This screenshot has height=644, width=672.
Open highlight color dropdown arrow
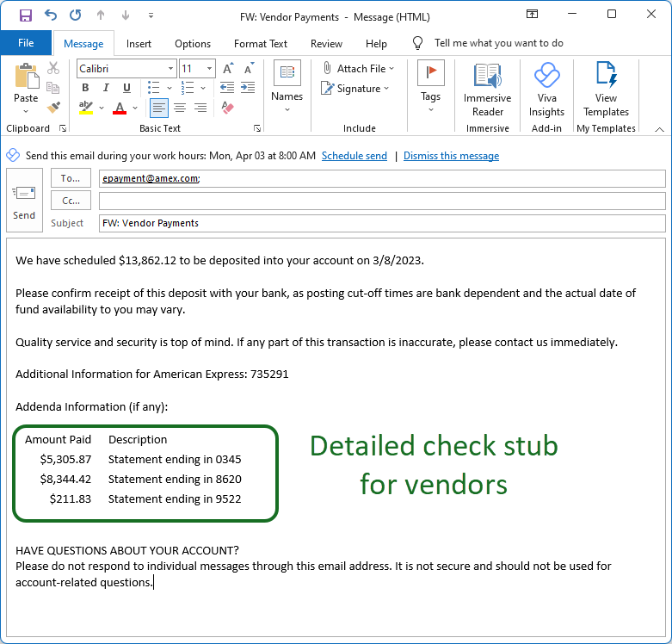(102, 108)
